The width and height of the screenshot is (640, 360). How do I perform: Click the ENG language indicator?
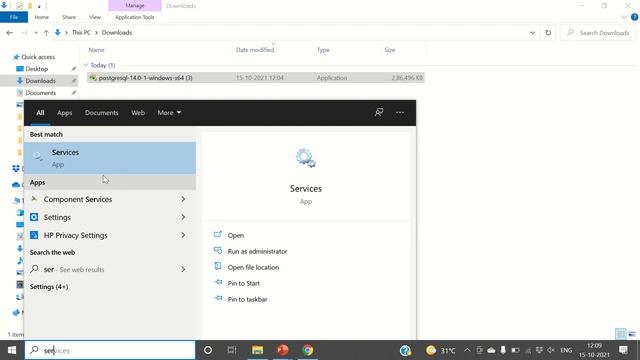(566, 350)
